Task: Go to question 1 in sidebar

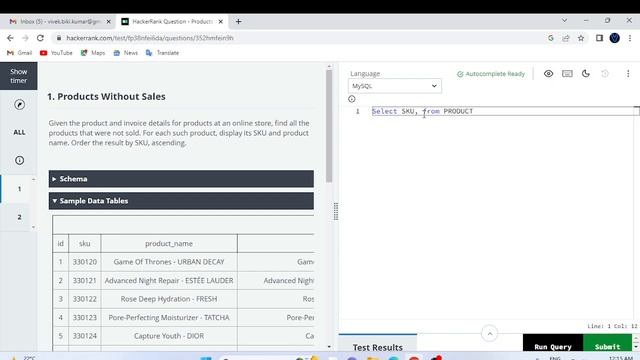Action: point(19,189)
